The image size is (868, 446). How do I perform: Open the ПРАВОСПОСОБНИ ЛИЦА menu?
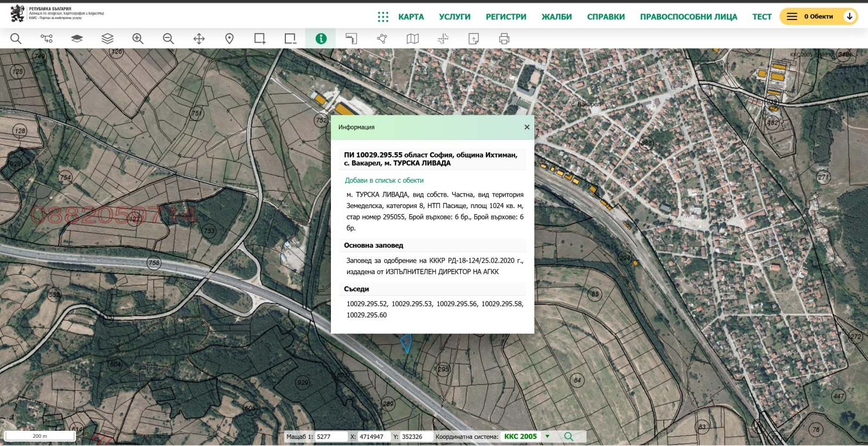tap(688, 17)
